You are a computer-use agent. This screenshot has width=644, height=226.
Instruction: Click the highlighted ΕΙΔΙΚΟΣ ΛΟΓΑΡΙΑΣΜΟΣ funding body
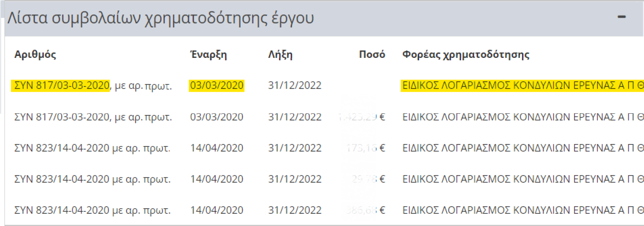[x=521, y=85]
